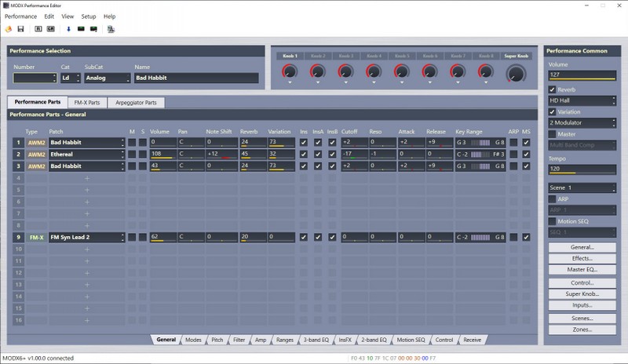Click the save floppy disk icon
The image size is (628, 364).
point(20,29)
